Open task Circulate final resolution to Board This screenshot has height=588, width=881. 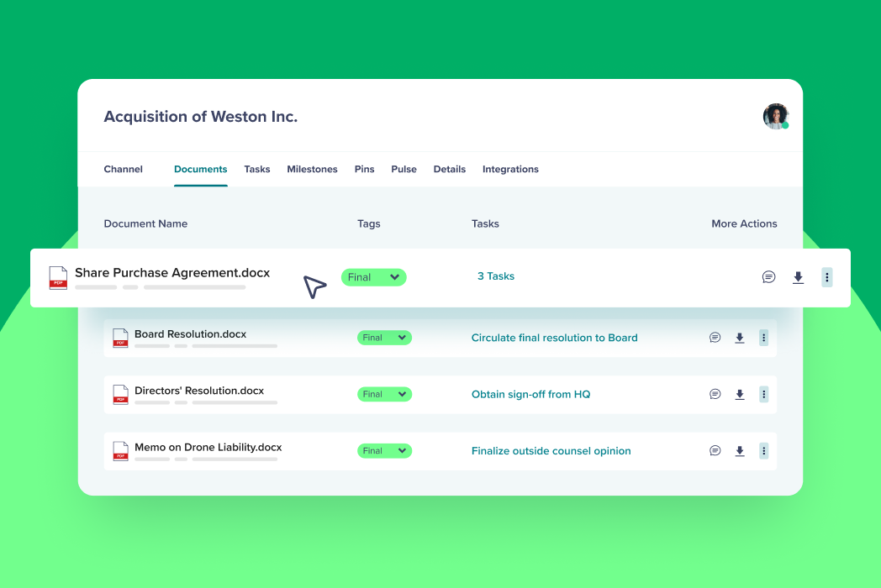tap(554, 337)
